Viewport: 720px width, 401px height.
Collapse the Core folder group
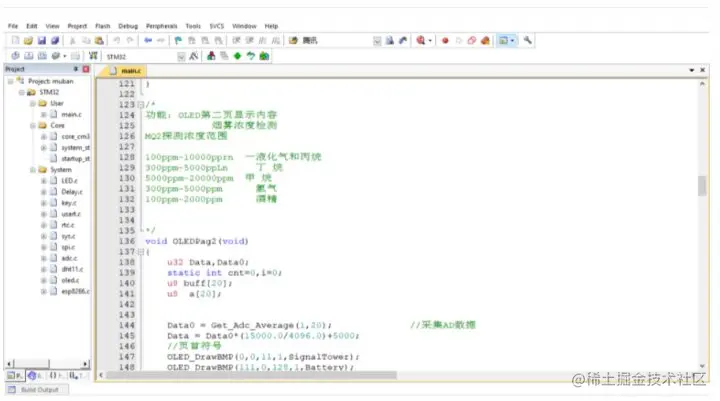pos(33,125)
